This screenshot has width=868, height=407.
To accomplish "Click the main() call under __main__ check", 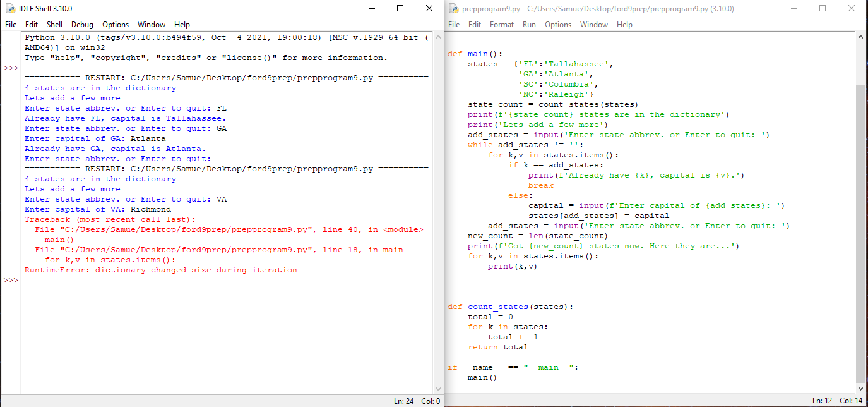I will 483,377.
